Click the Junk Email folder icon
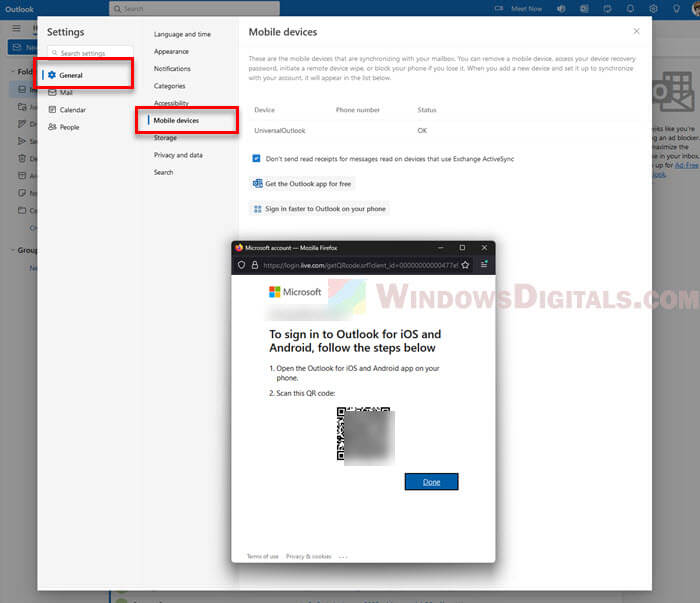700x603 pixels. (22, 107)
